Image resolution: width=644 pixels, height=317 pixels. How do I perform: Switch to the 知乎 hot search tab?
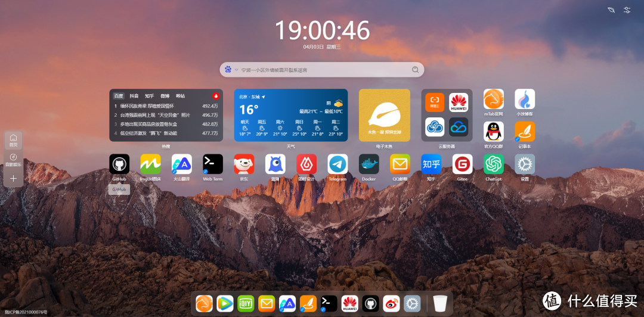coord(150,96)
